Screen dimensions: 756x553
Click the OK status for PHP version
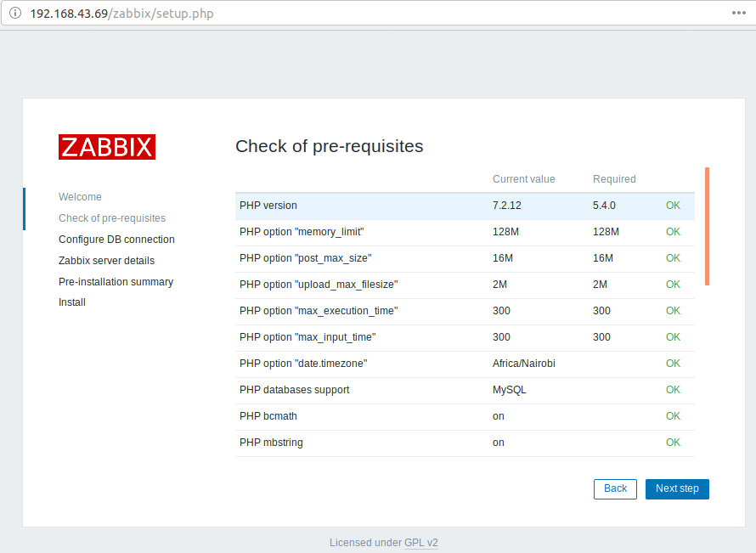point(673,206)
